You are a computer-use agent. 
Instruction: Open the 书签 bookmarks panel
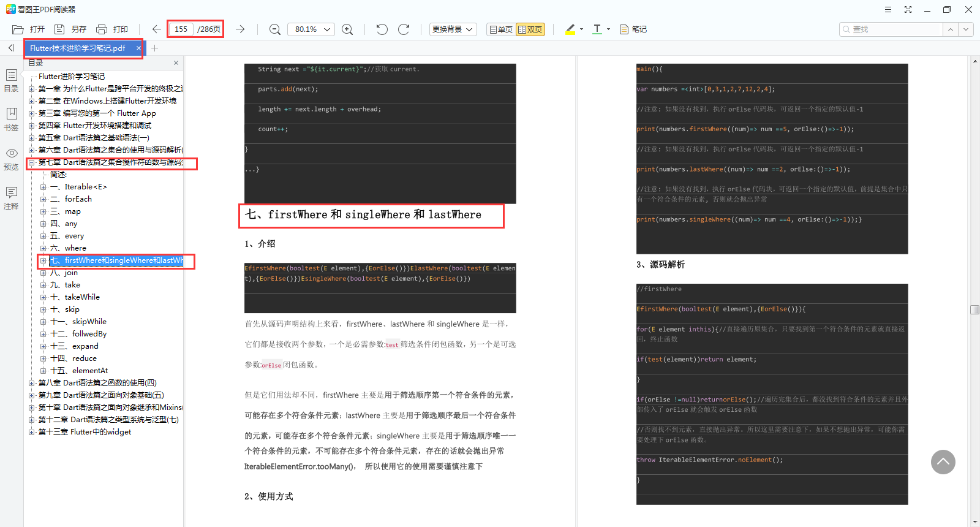[11, 119]
